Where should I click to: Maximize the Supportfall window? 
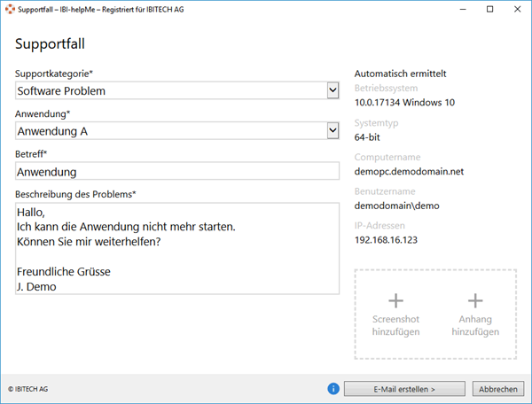489,9
